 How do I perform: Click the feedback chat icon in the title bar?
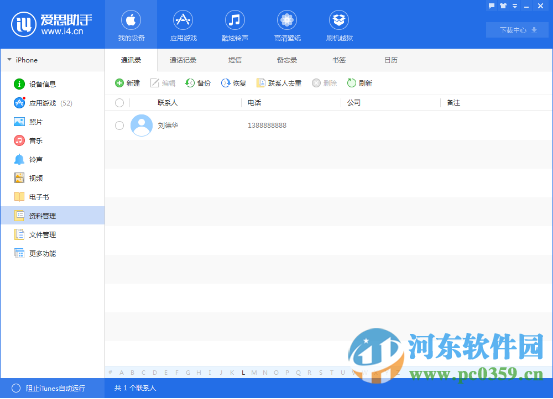click(x=492, y=6)
